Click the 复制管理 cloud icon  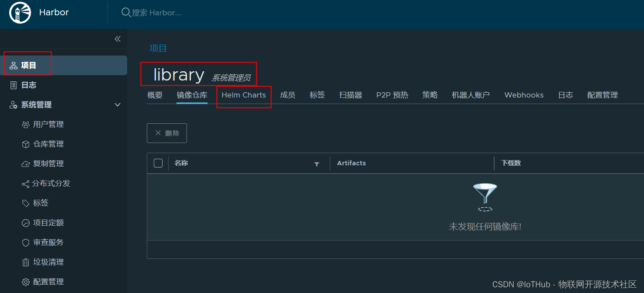click(26, 164)
